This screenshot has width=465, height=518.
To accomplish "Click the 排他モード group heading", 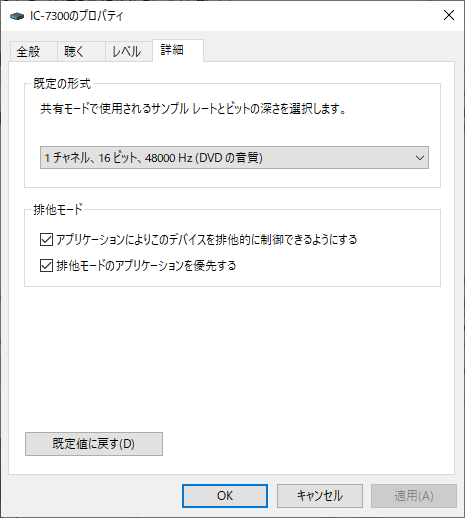I will (x=58, y=209).
